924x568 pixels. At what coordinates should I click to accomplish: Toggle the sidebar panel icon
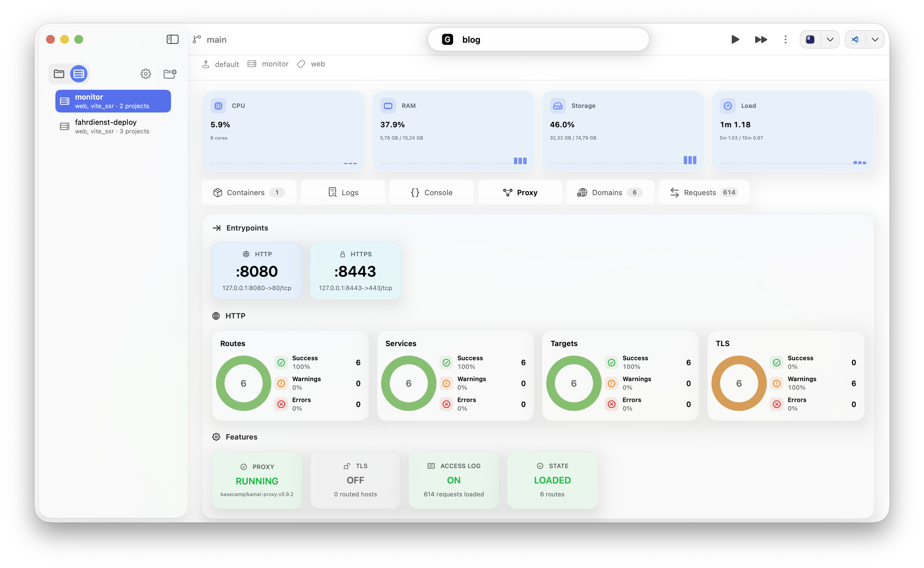[173, 39]
